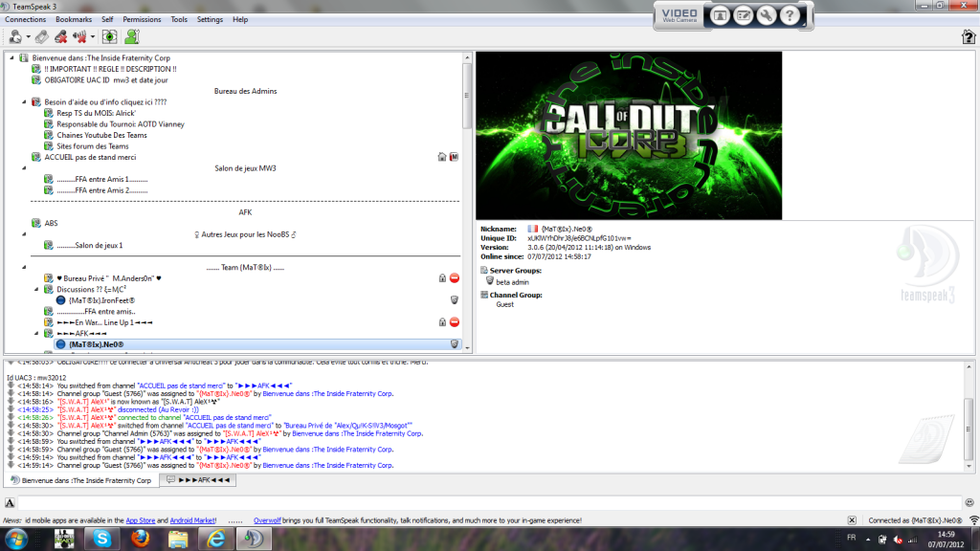The width and height of the screenshot is (980, 551).
Task: Select 'OBIGATOIRE UAC ID mw3 et date jour' channel
Action: [106, 80]
